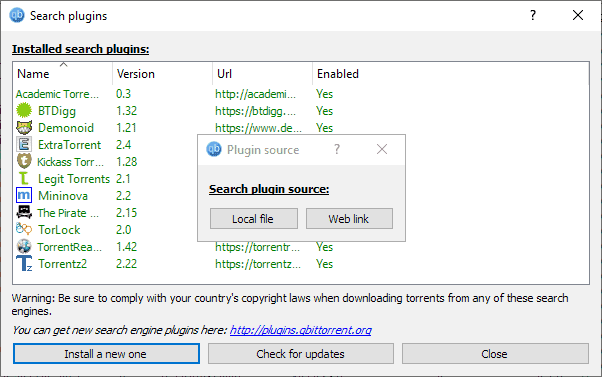This screenshot has height=377, width=602.
Task: Click the Close button at bottom
Action: 495,354
